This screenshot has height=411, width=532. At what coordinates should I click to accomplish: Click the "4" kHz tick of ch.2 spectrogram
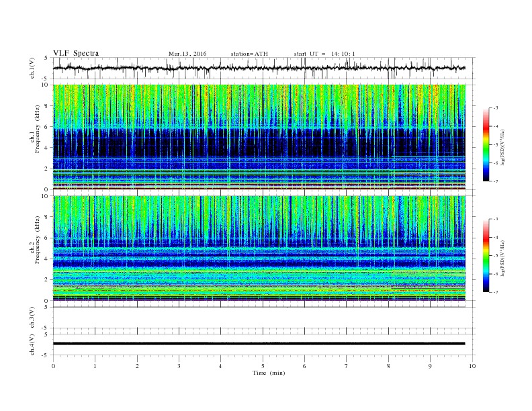coord(47,259)
